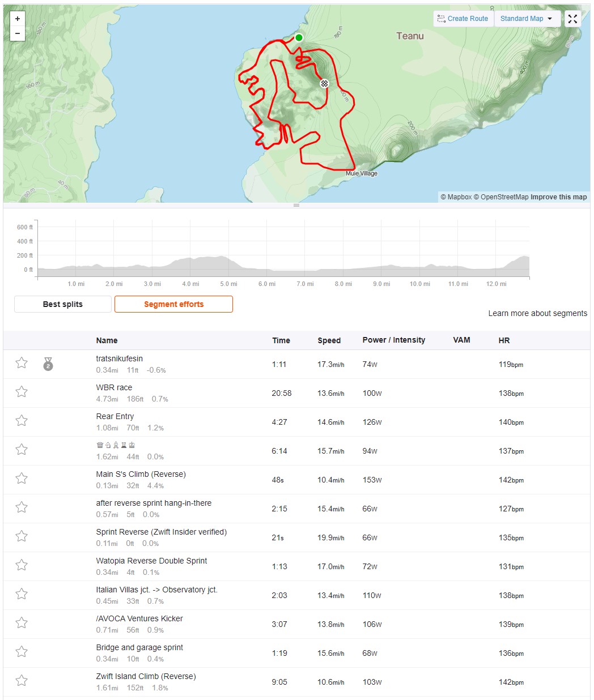Click the green route start marker
The width and height of the screenshot is (594, 700).
point(299,38)
